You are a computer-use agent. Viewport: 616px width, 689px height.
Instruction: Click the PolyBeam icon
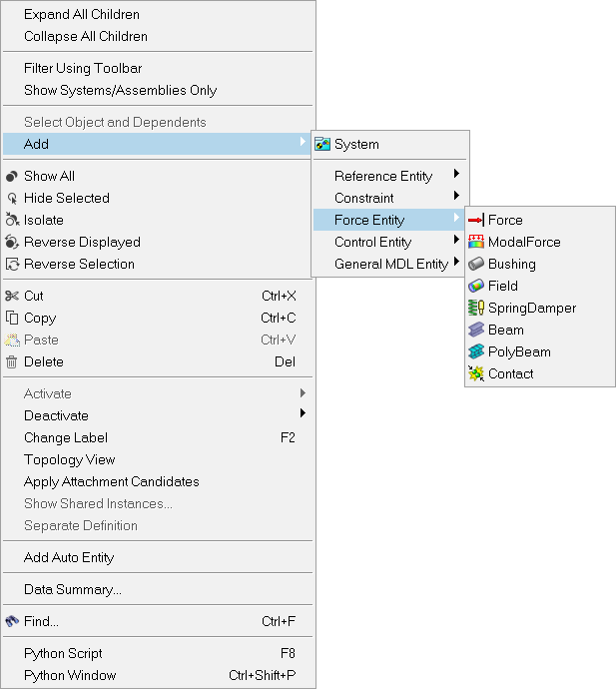click(x=475, y=352)
